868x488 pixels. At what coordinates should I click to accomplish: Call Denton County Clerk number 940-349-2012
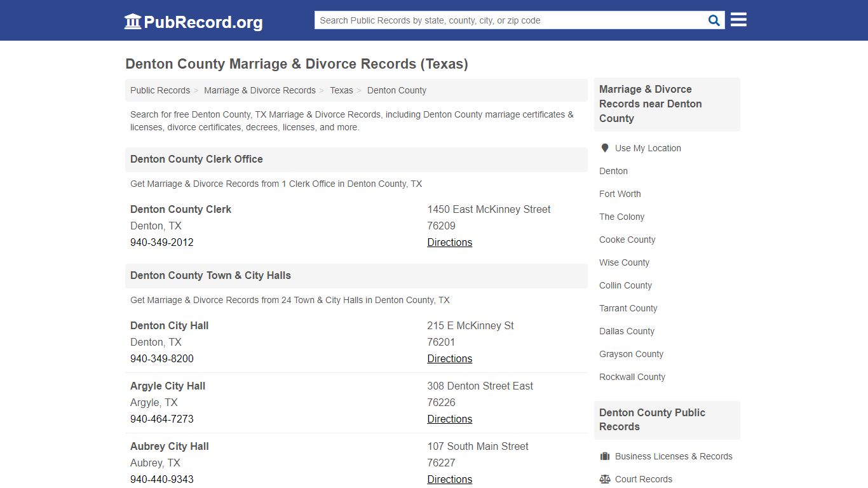162,242
